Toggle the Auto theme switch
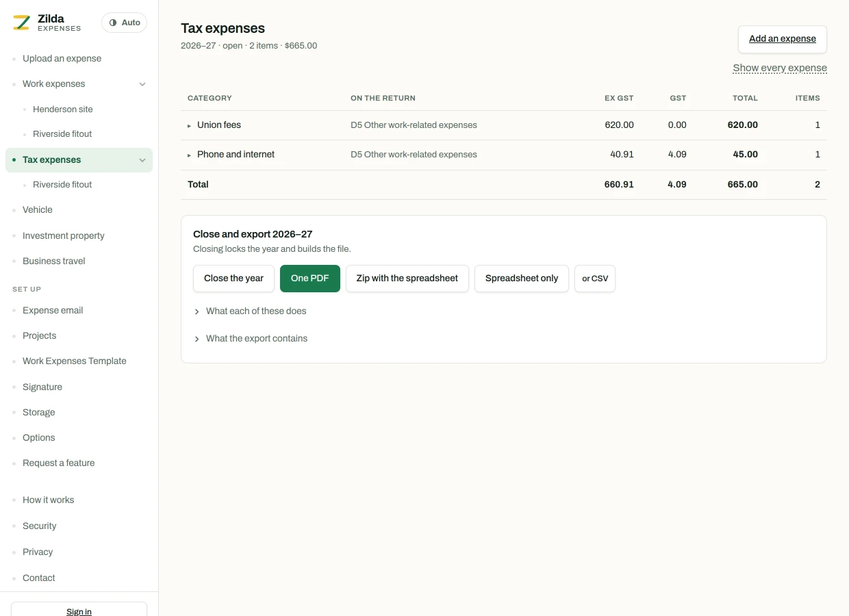849x616 pixels. pyautogui.click(x=124, y=23)
